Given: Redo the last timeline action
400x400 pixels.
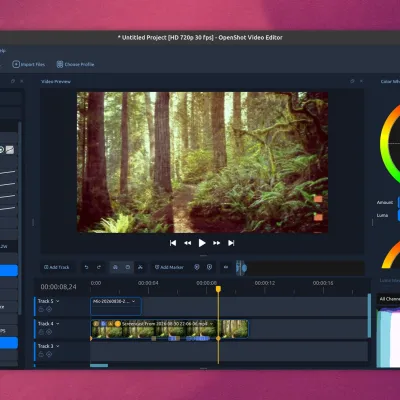Looking at the screenshot, I should 99,267.
